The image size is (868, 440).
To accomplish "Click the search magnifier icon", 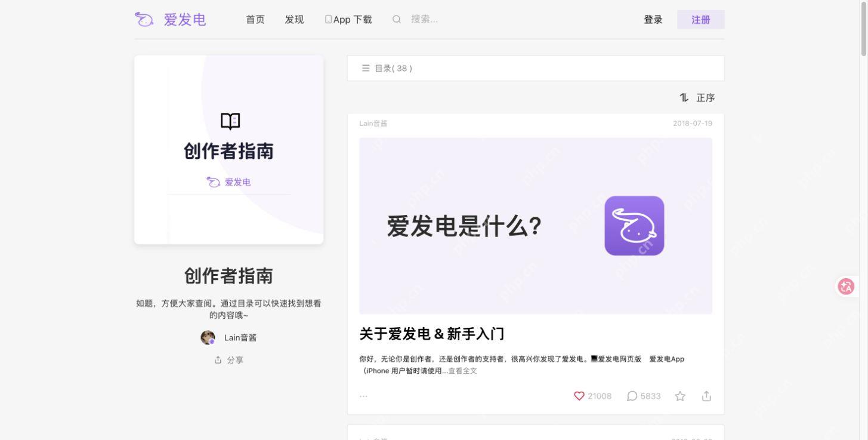I will click(397, 19).
